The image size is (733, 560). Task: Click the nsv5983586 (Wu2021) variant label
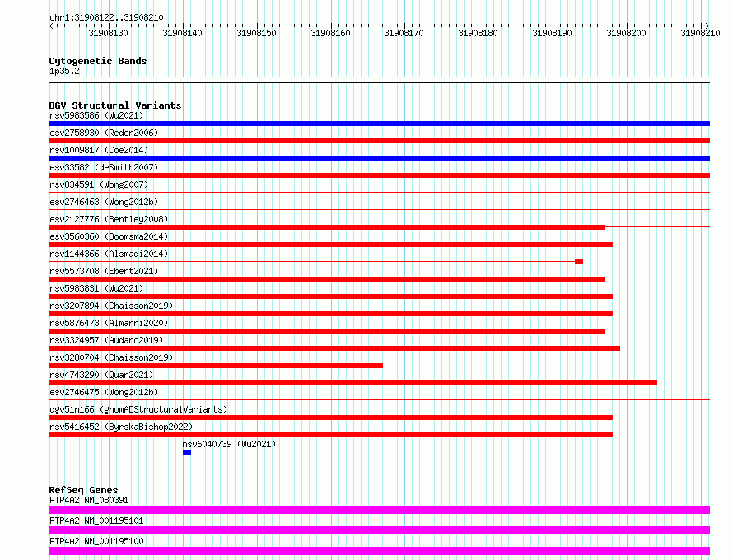tap(96, 115)
